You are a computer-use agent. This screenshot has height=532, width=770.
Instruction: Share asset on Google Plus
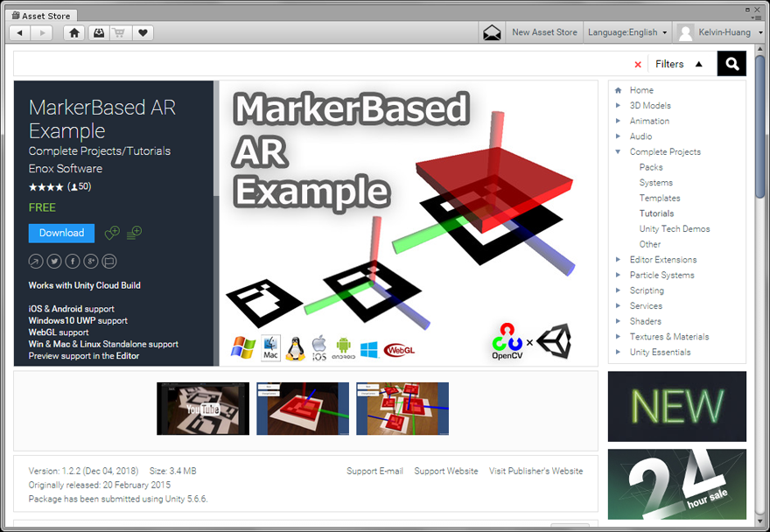pos(91,262)
